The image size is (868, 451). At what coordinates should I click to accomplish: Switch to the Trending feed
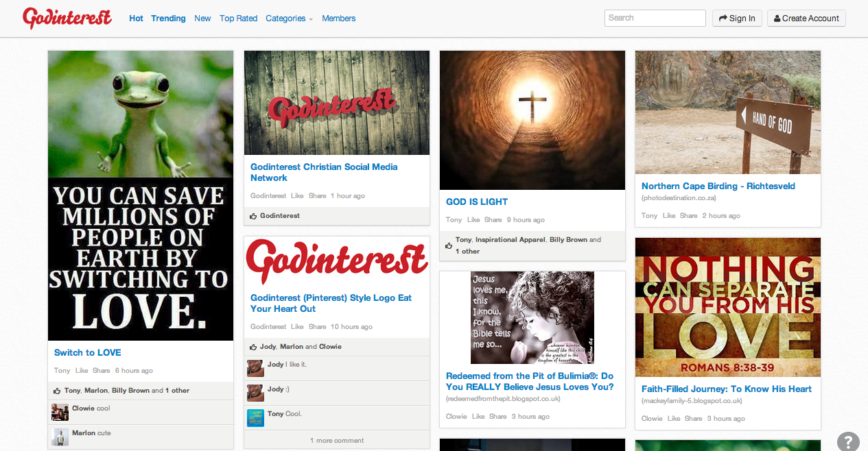169,19
